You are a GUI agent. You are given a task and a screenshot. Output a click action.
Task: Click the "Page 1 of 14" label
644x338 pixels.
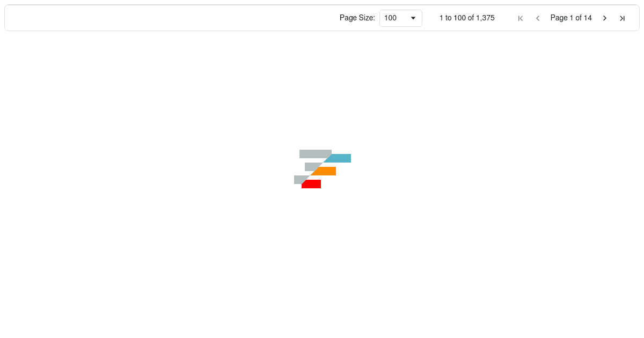click(x=571, y=18)
